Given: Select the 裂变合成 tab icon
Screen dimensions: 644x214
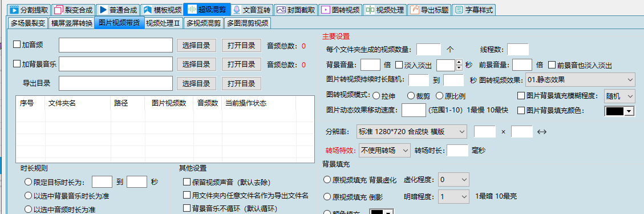Looking at the screenshot, I should 59,10.
